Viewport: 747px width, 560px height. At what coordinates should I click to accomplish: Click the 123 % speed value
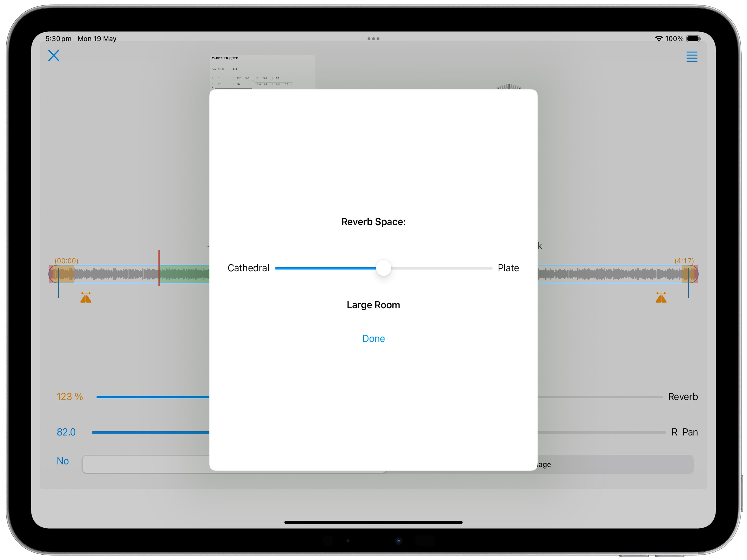pyautogui.click(x=69, y=397)
